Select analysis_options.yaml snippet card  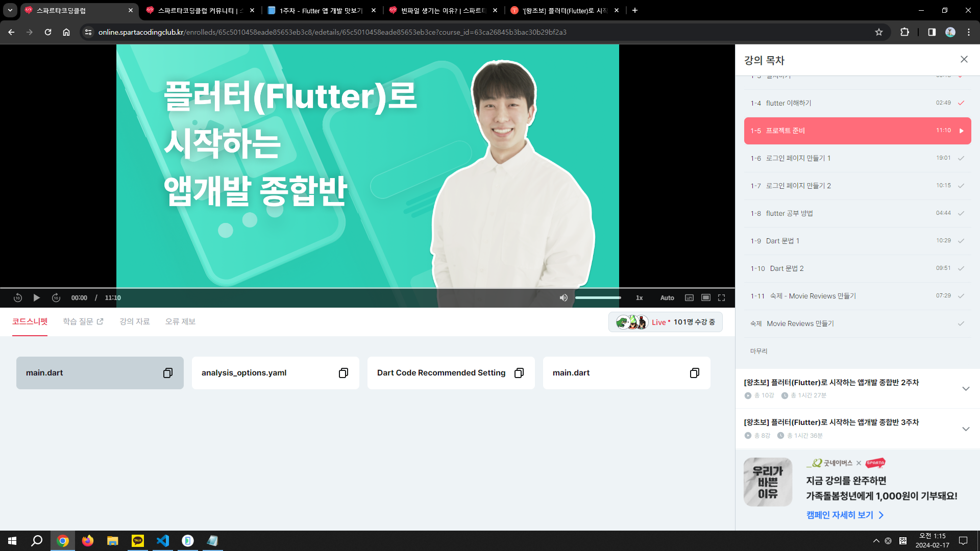276,373
